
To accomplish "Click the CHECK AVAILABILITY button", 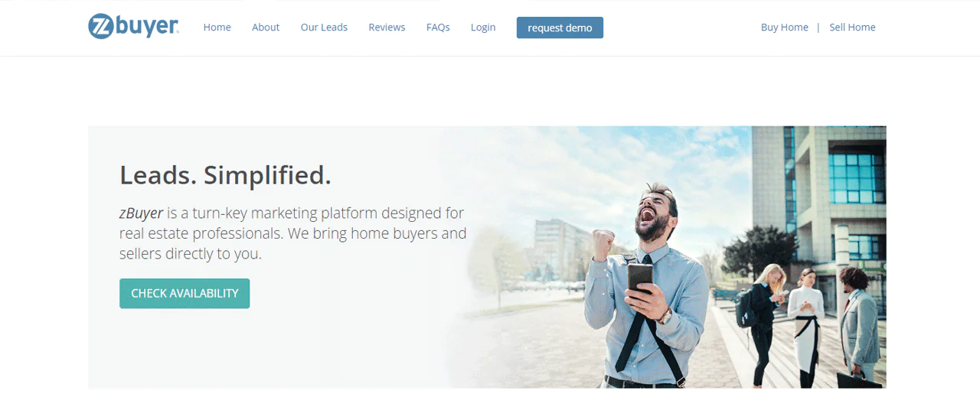I will click(x=185, y=294).
